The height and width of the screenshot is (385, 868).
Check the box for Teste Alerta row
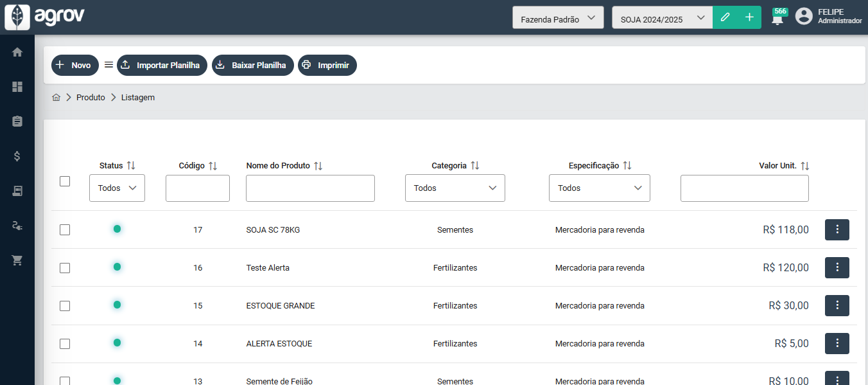click(x=65, y=267)
